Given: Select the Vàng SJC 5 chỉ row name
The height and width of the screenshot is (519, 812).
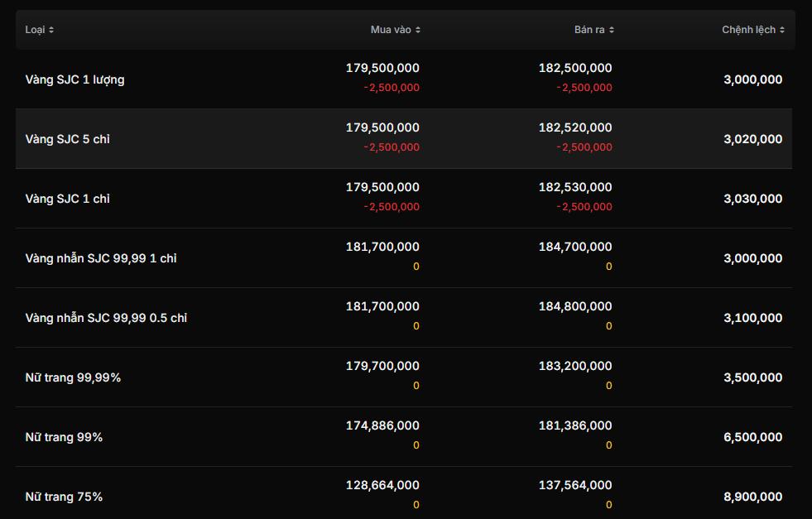Looking at the screenshot, I should [67, 139].
